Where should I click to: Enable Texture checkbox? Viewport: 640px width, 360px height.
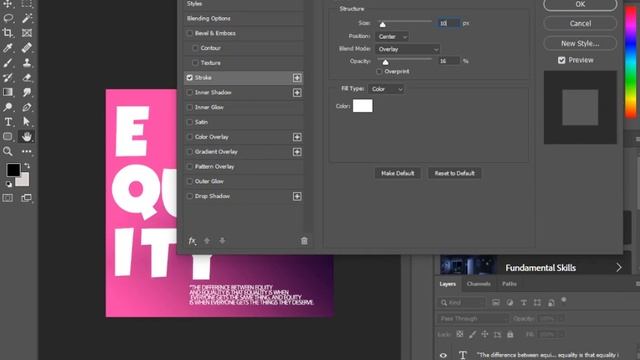[x=196, y=63]
